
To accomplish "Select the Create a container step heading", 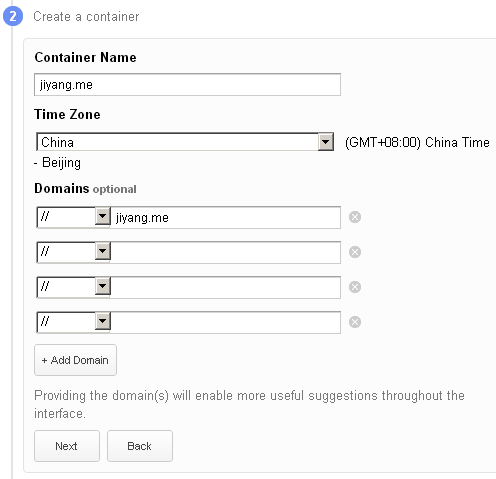I will 86,17.
